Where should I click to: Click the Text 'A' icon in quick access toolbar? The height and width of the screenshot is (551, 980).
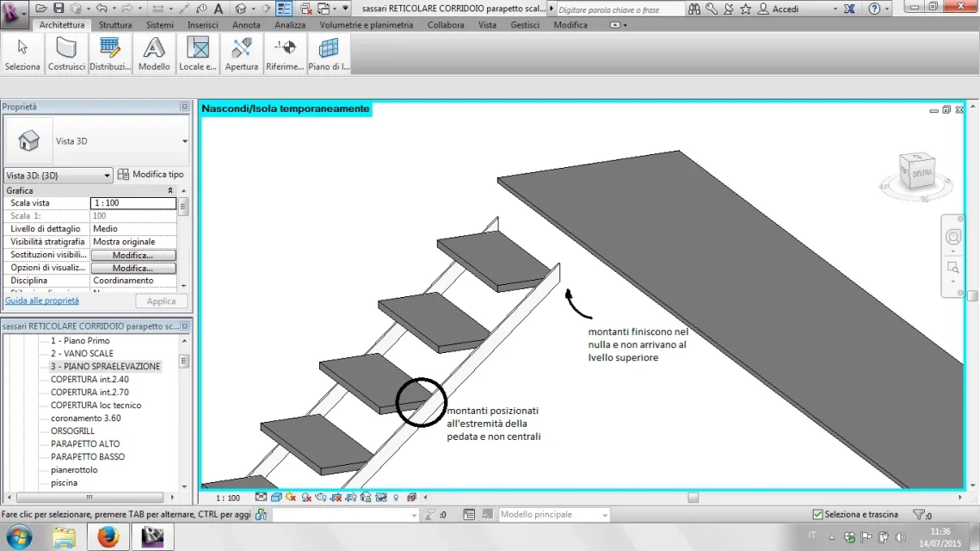pyautogui.click(x=219, y=8)
